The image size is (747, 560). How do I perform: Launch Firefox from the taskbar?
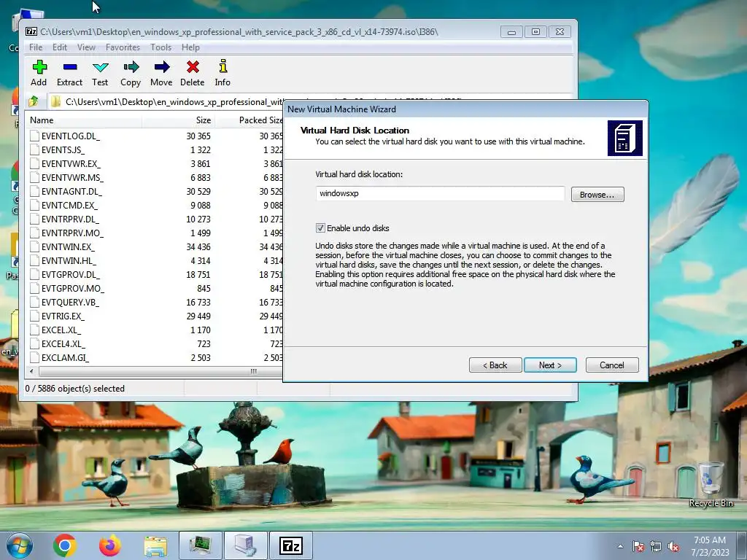pyautogui.click(x=110, y=545)
